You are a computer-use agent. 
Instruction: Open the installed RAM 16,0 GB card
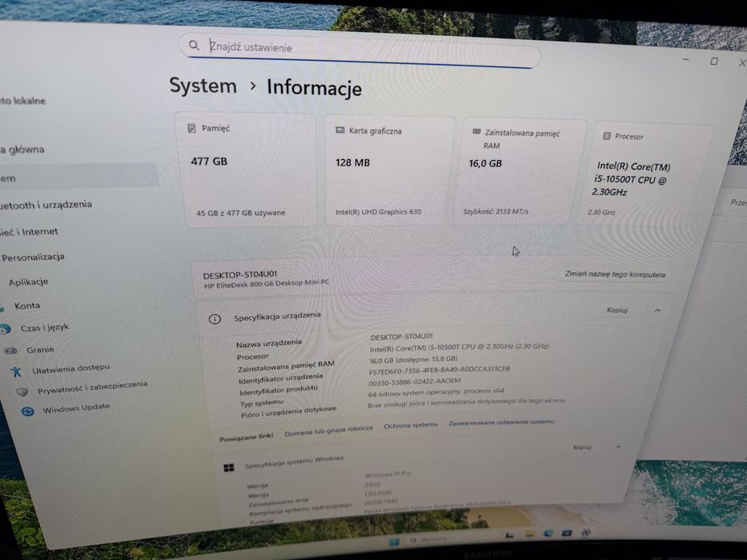tap(520, 171)
